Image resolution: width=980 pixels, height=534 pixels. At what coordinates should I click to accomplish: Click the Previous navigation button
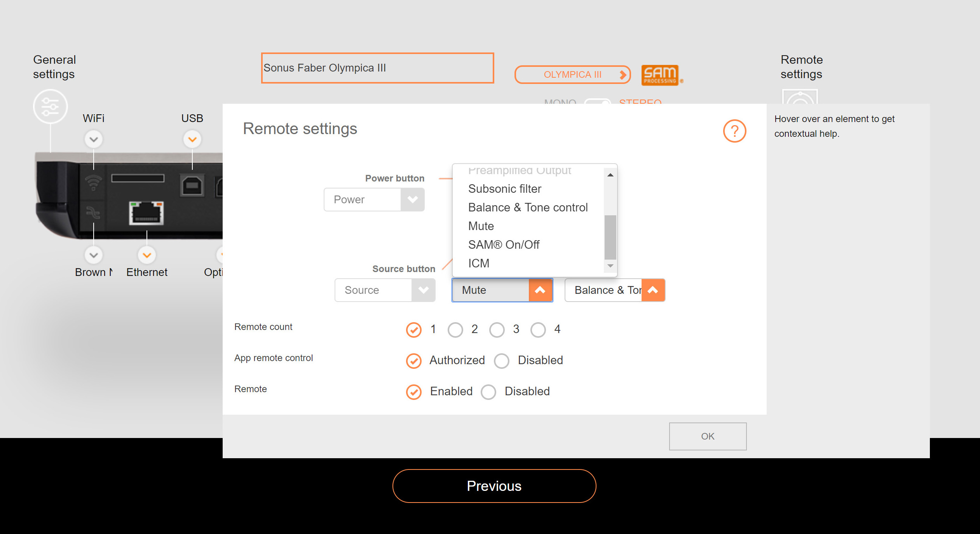[492, 487]
